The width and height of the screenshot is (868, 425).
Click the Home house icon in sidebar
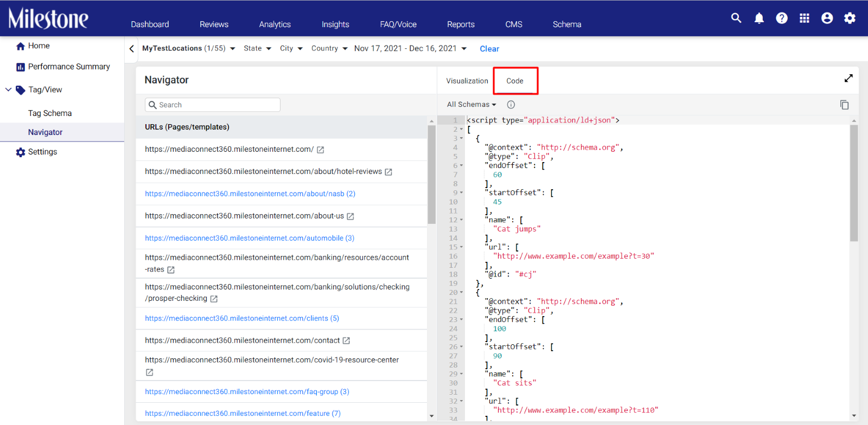click(21, 46)
